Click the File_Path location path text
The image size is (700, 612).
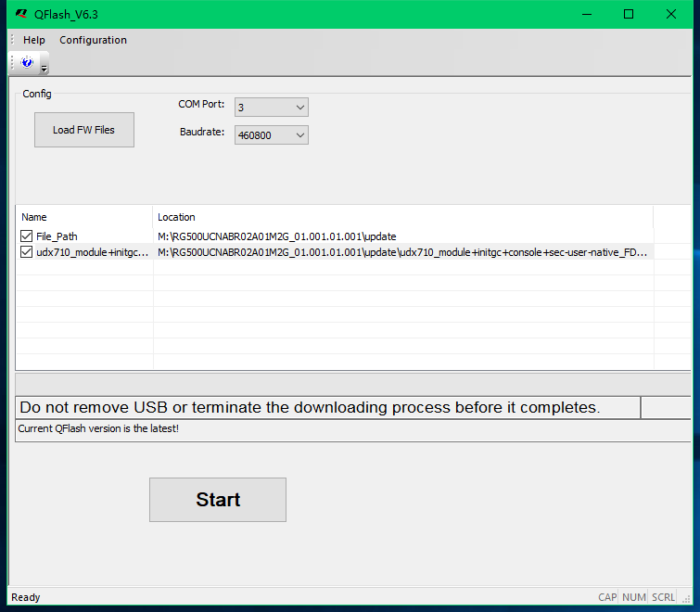tap(277, 236)
